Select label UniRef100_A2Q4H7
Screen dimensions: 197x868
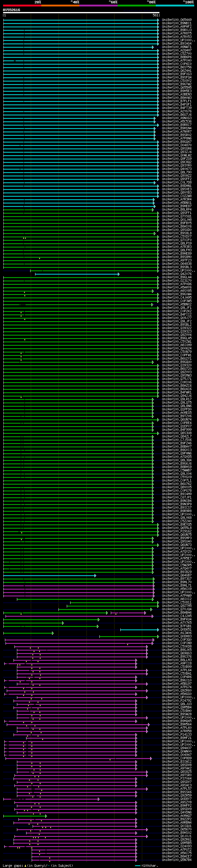177,50
